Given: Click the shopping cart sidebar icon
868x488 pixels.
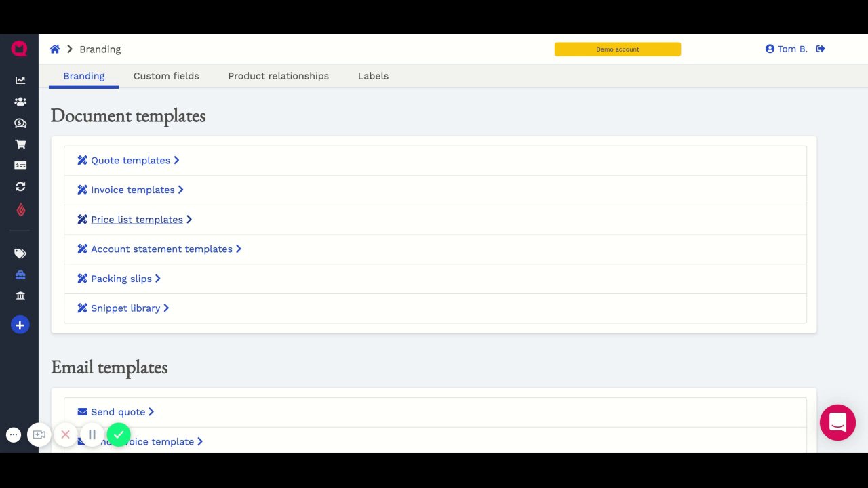Looking at the screenshot, I should pos(20,144).
